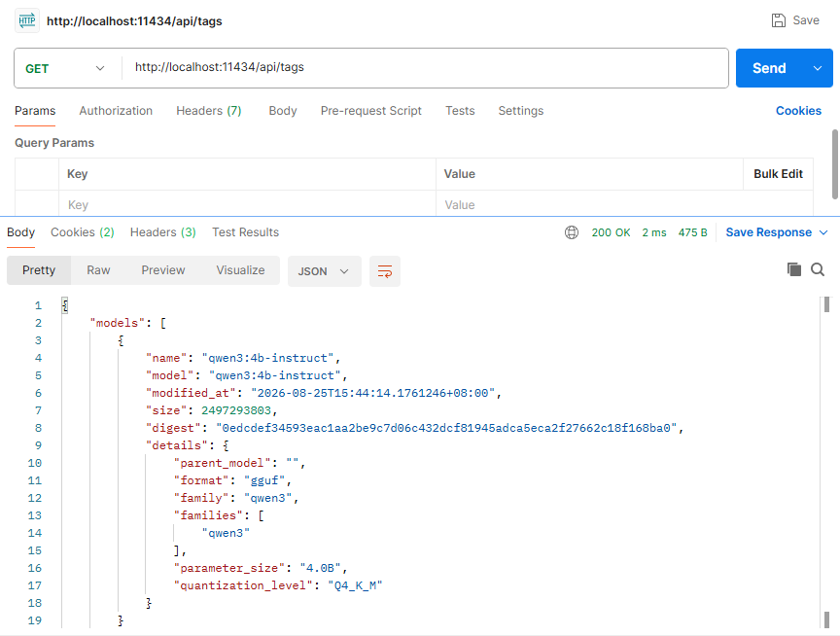This screenshot has width=840, height=636.
Task: Open response Headers (3) tab
Action: (x=163, y=232)
